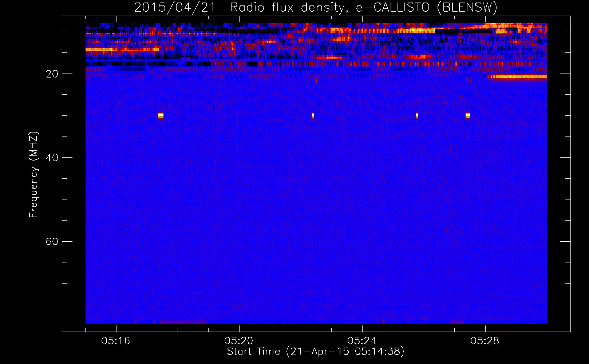This screenshot has height=364, width=589.
Task: Click the "20" frequency tick label
Action: pyautogui.click(x=52, y=74)
